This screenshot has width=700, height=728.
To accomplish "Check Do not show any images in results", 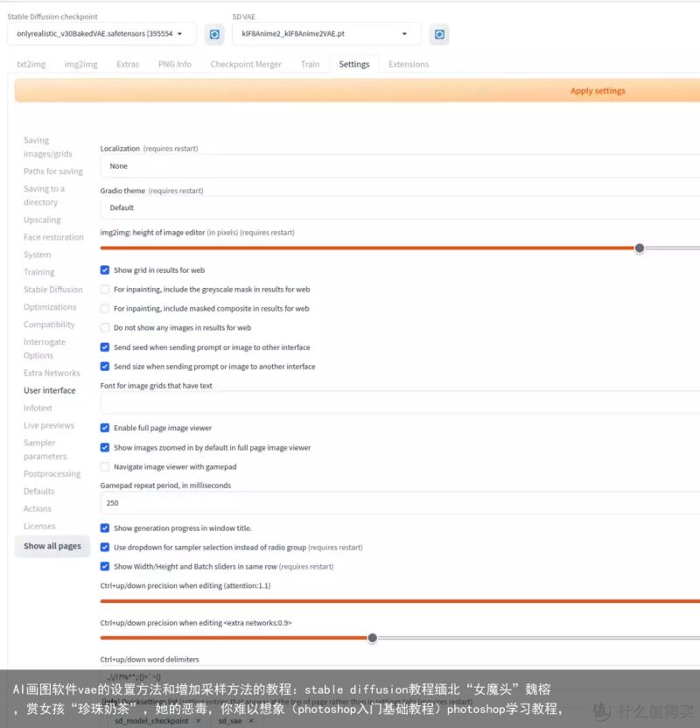I will pos(105,328).
